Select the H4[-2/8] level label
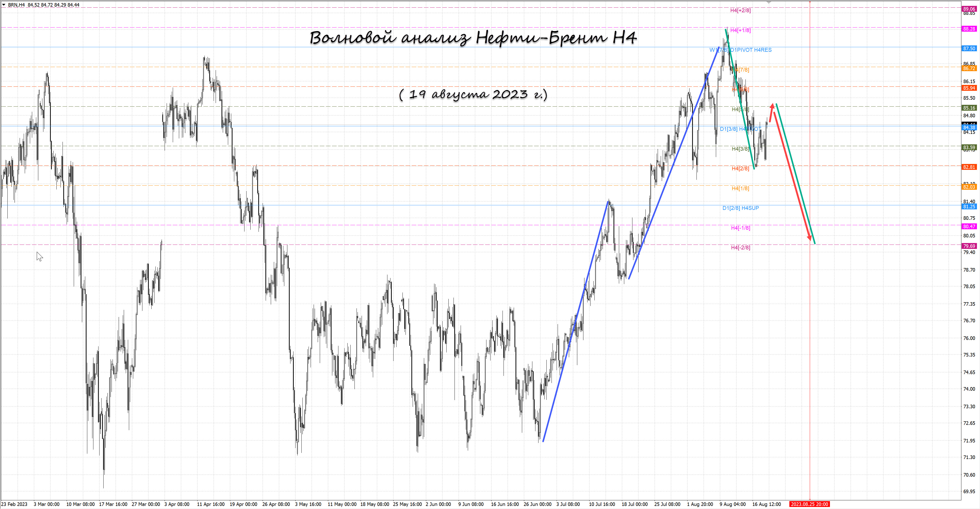980x509 pixels. click(740, 247)
